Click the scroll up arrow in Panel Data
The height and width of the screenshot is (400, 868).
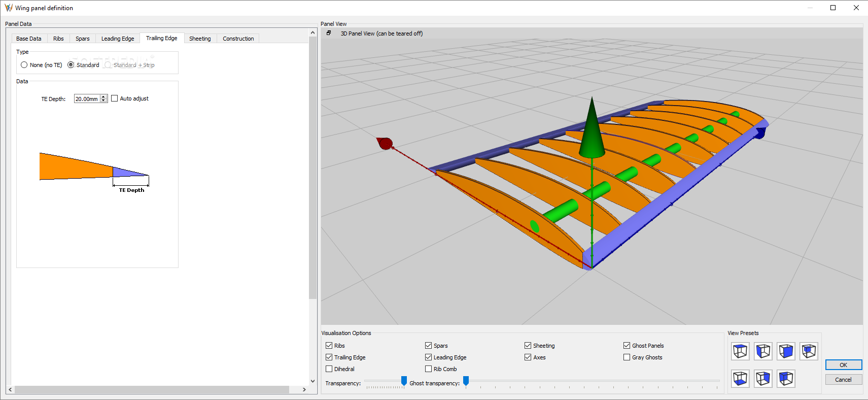click(313, 32)
